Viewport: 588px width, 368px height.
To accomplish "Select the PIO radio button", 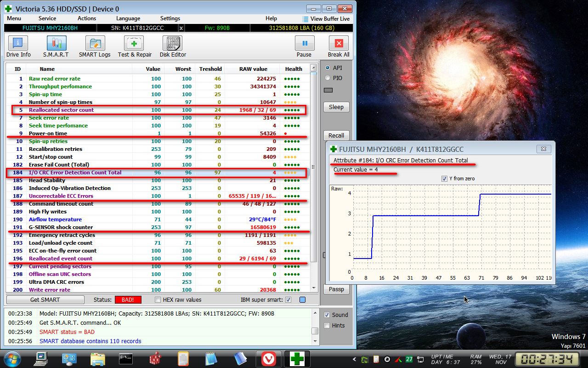I will pyautogui.click(x=328, y=78).
